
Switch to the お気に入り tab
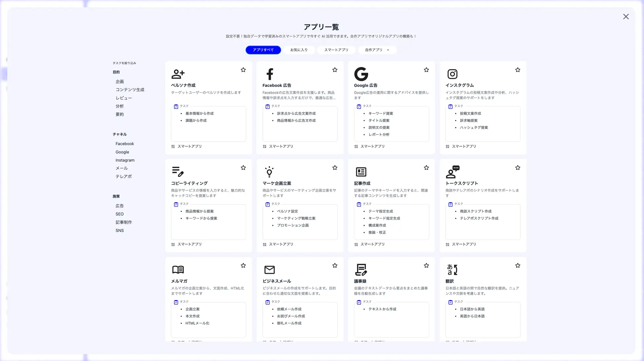(299, 50)
